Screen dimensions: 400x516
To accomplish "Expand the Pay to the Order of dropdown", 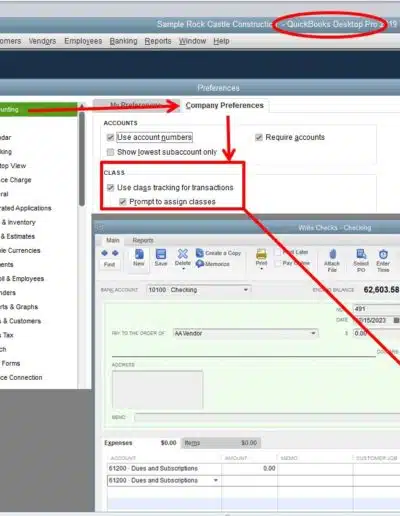I will [x=313, y=333].
